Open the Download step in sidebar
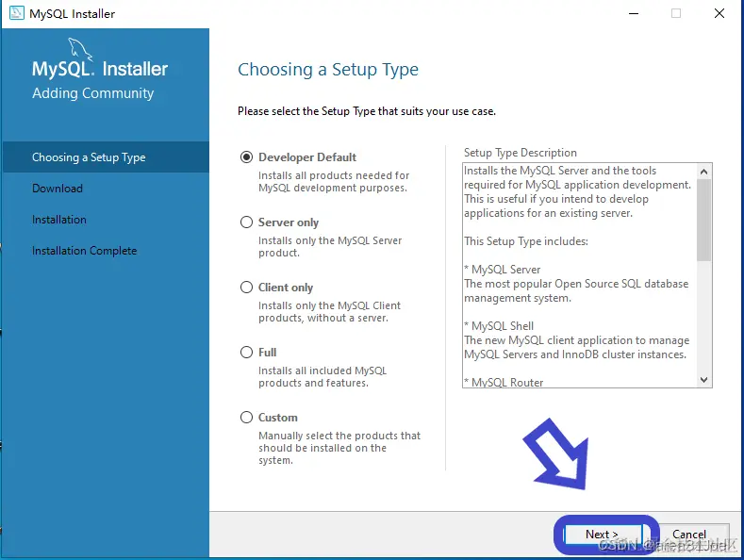This screenshot has height=560, width=744. click(x=58, y=189)
